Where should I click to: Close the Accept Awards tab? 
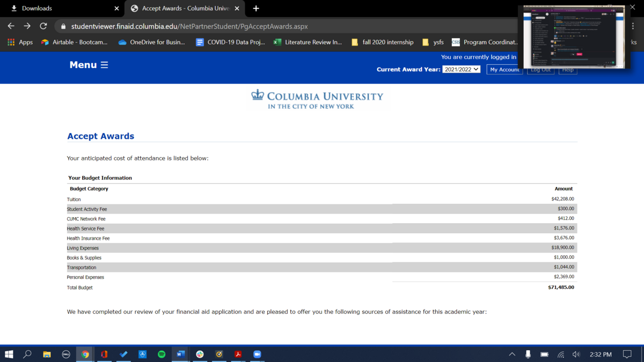[x=237, y=9]
